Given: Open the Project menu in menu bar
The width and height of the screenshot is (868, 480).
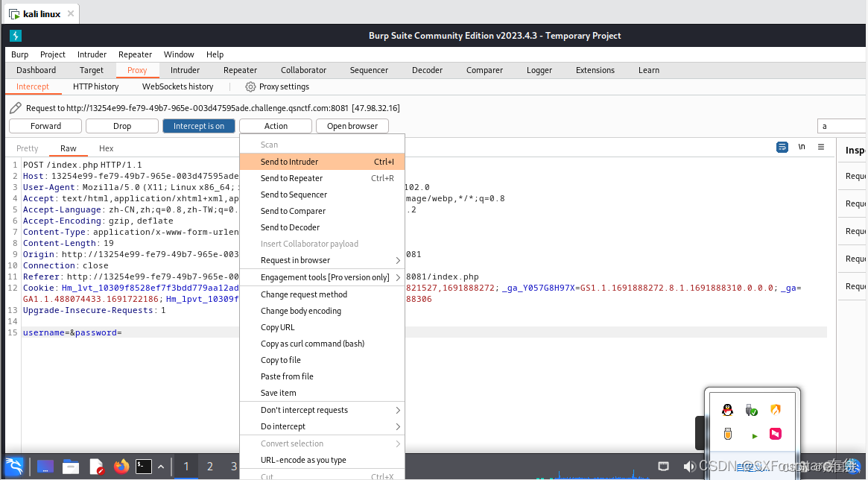Looking at the screenshot, I should tap(53, 54).
